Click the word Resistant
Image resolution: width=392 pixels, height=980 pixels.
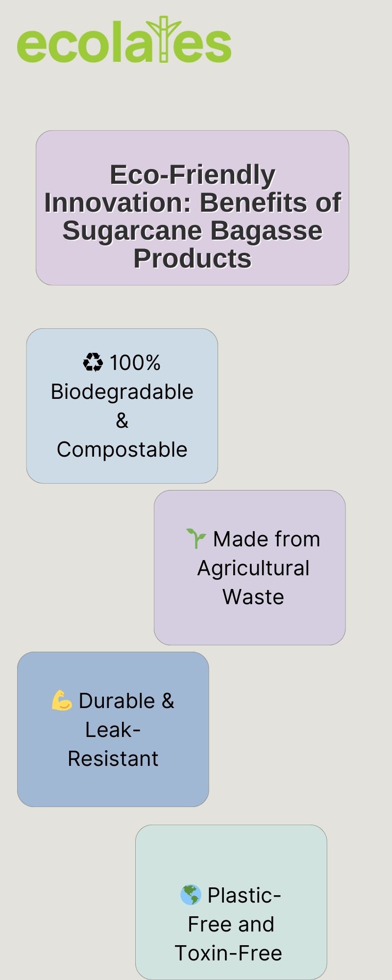click(x=113, y=759)
